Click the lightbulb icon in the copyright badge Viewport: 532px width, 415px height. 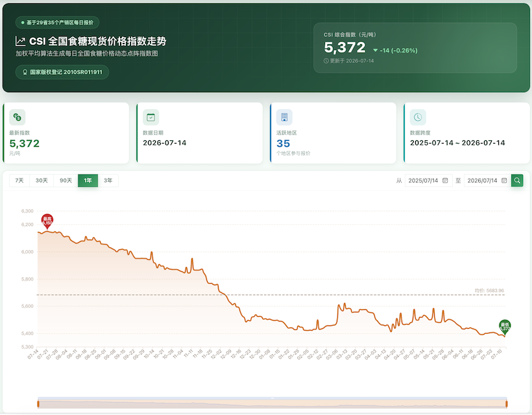point(25,72)
